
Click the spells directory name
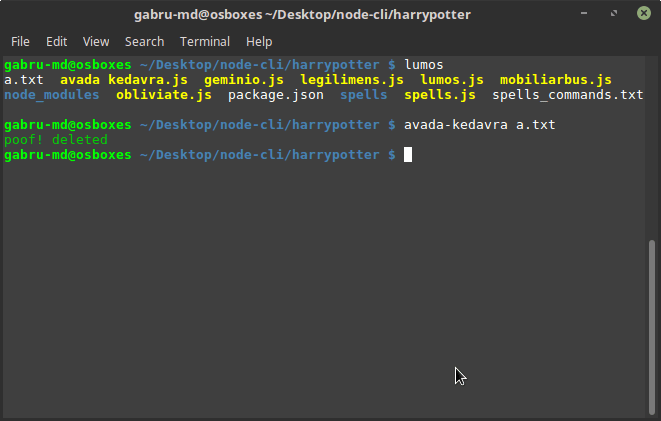click(363, 95)
